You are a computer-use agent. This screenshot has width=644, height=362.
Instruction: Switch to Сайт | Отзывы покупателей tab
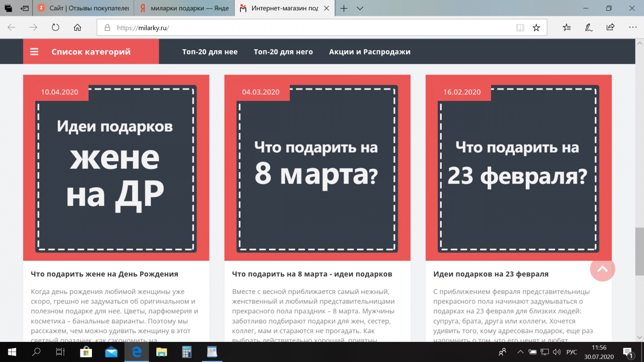tap(83, 8)
